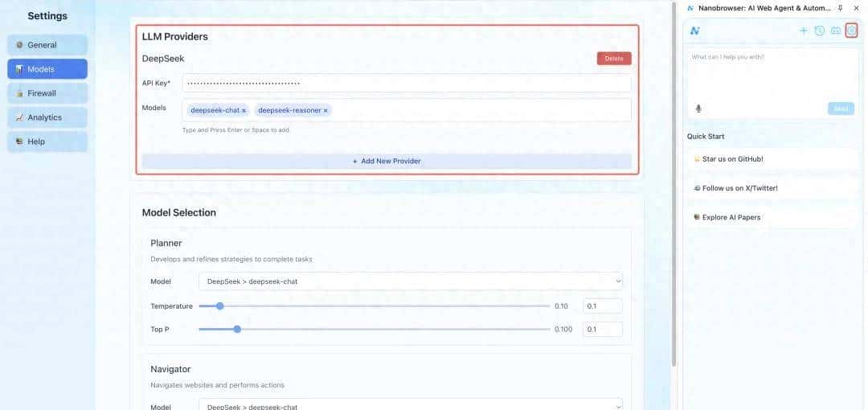Viewport: 868px width, 410px height.
Task: Click the Models tab chart icon
Action: tap(19, 69)
